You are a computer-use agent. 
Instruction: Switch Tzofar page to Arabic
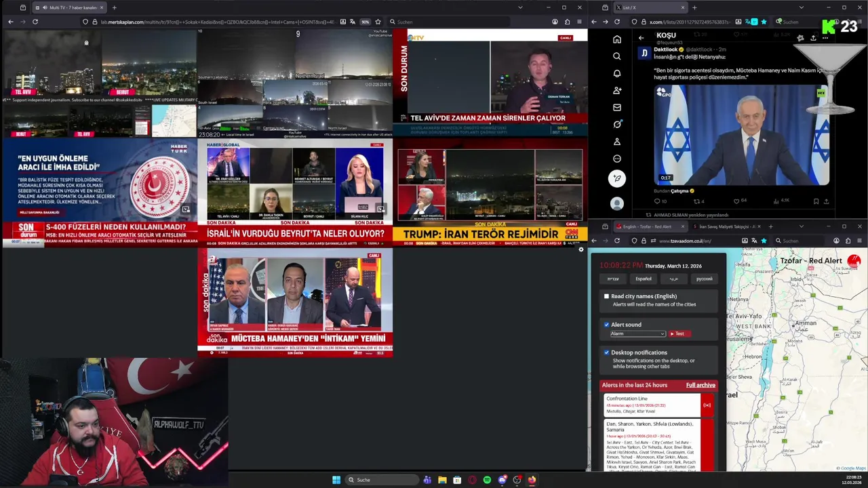point(673,279)
